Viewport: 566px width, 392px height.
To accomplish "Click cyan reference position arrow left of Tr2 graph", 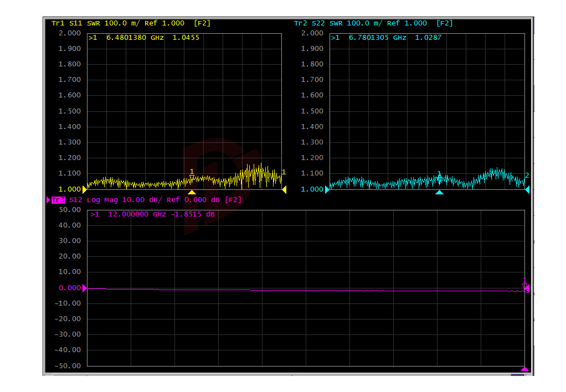I will [327, 189].
